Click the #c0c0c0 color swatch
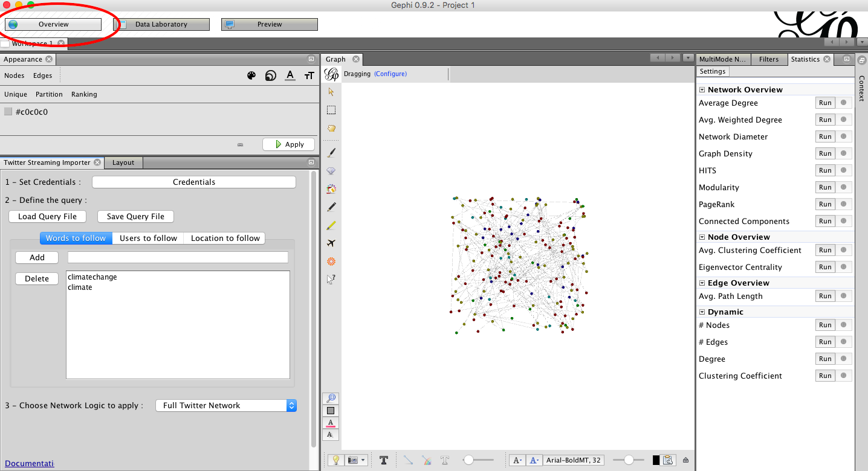This screenshot has height=471, width=868. 8,112
